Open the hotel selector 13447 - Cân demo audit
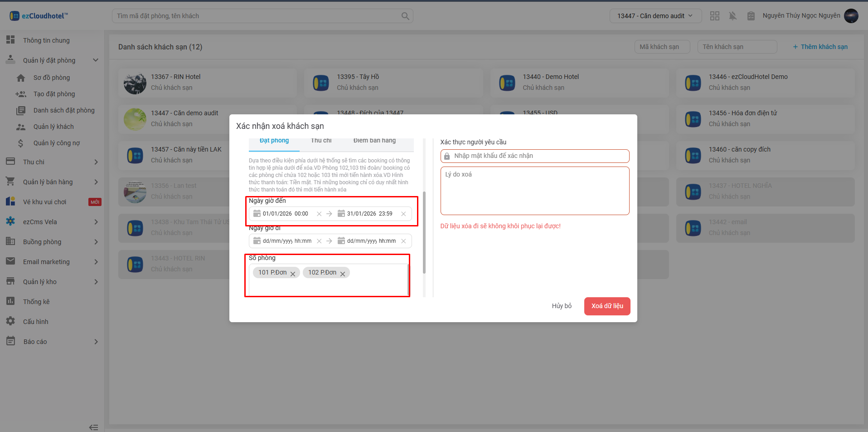This screenshot has width=868, height=432. 655,16
